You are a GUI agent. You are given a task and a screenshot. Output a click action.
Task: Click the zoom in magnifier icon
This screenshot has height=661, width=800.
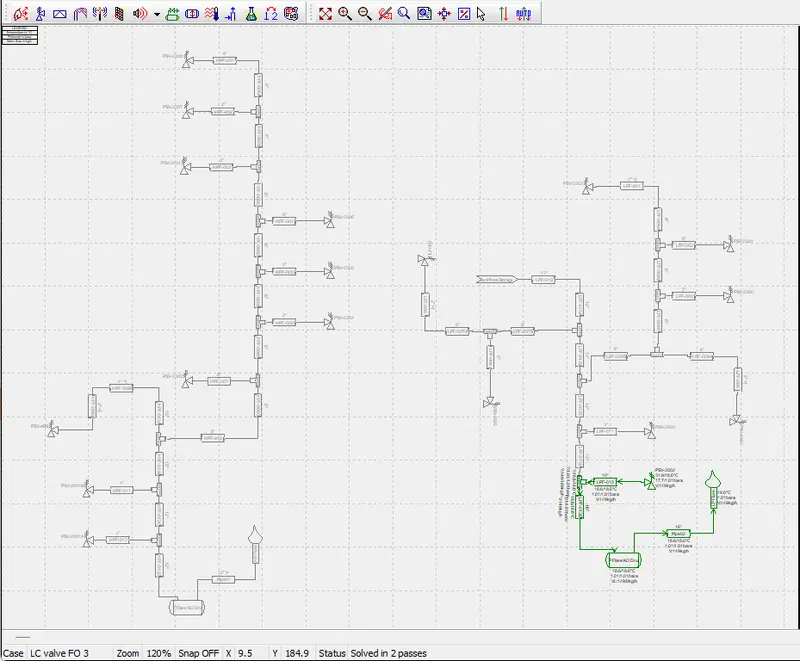pyautogui.click(x=345, y=14)
